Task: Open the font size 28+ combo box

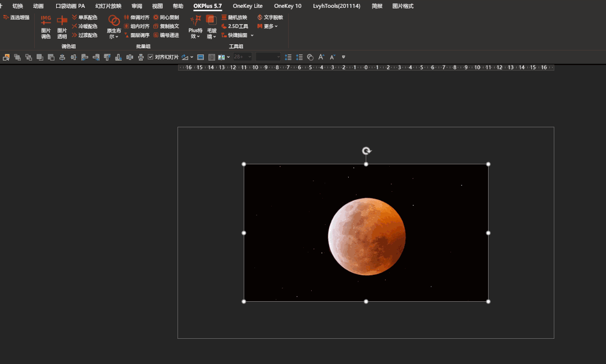Action: pos(242,57)
